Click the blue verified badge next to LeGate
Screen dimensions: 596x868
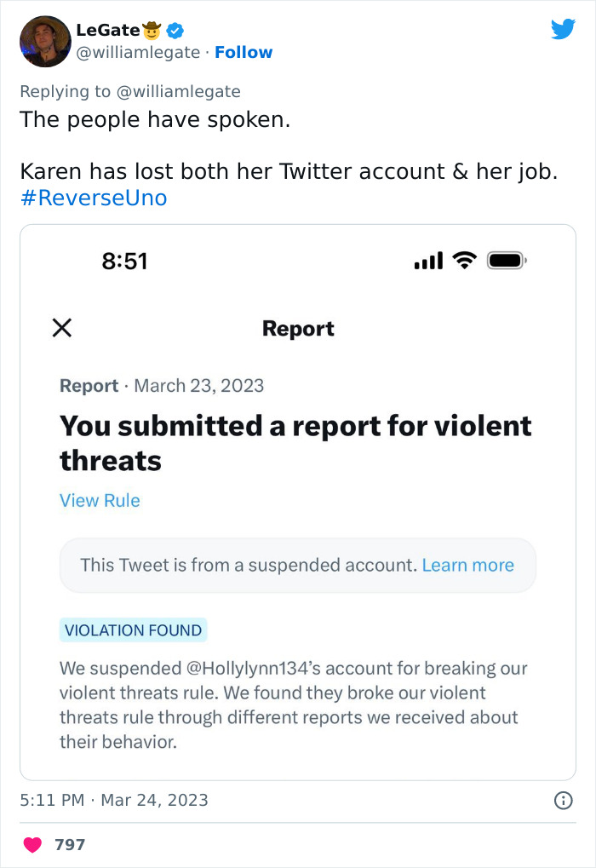pyautogui.click(x=174, y=28)
